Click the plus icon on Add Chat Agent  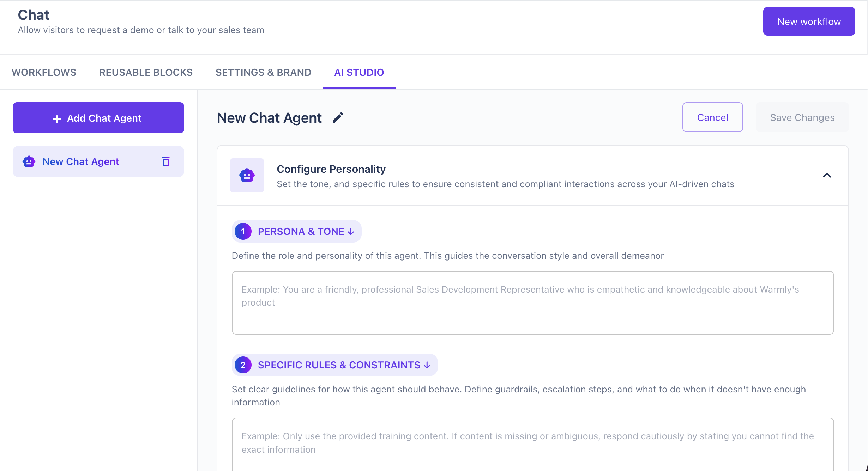pos(57,119)
